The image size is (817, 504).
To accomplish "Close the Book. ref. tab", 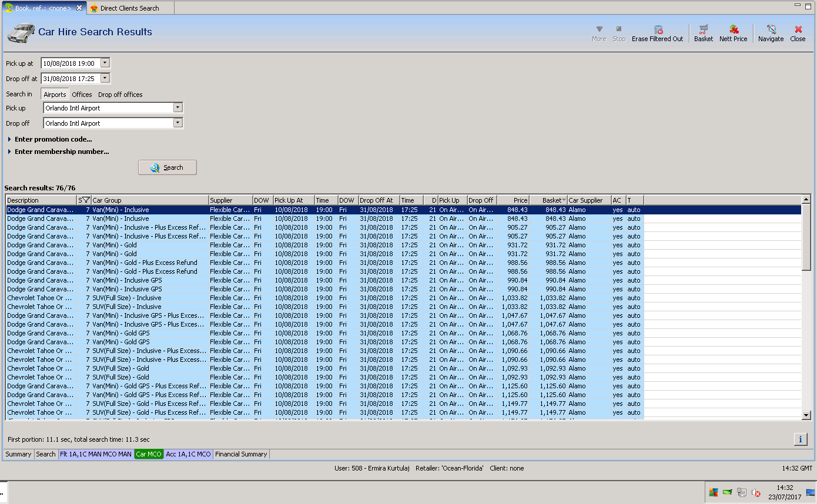I will click(79, 8).
